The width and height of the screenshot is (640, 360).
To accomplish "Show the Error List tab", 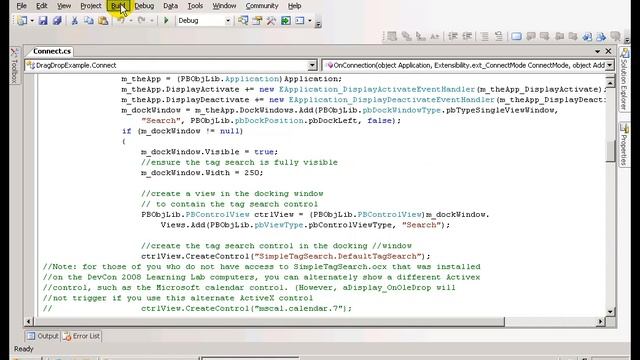I will (x=82, y=336).
